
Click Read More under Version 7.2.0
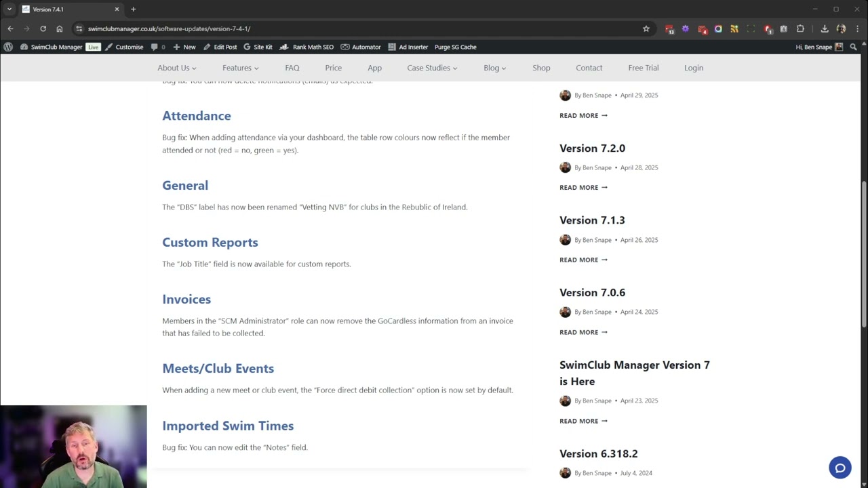click(583, 187)
